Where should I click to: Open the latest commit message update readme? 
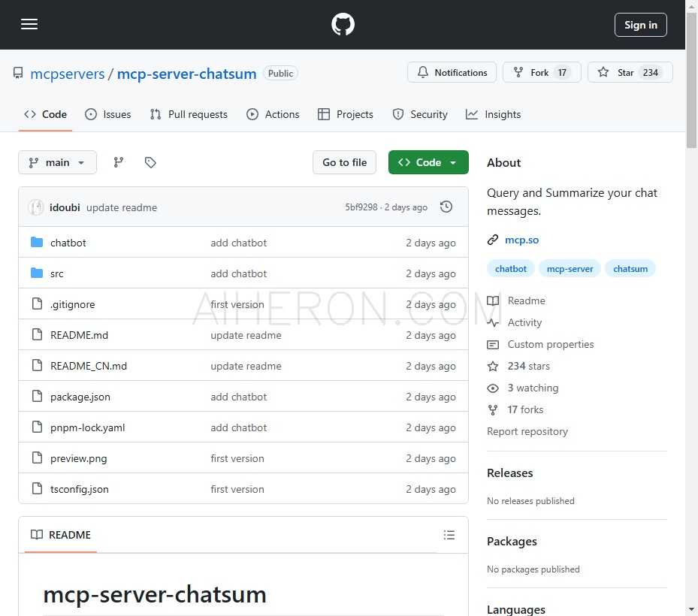pos(122,207)
